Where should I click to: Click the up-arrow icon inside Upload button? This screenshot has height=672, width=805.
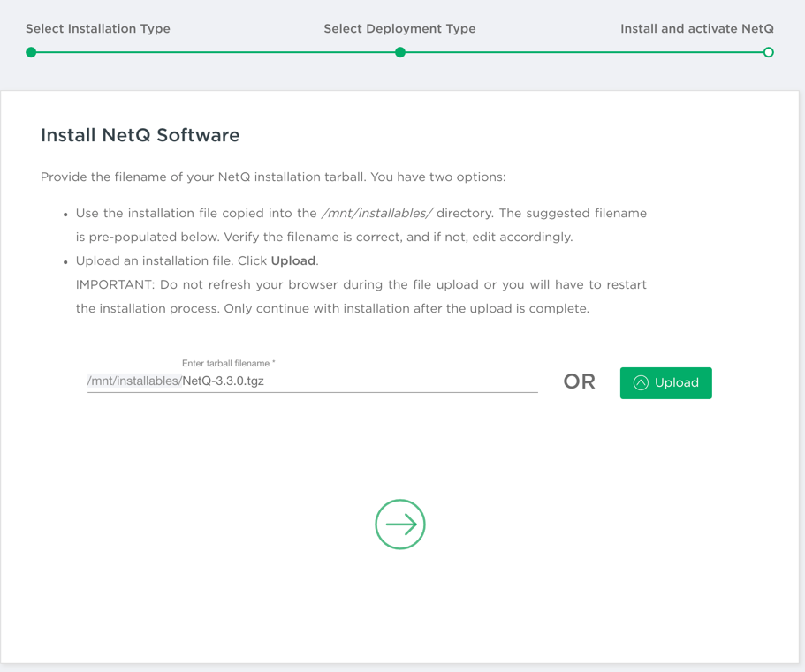coord(641,383)
